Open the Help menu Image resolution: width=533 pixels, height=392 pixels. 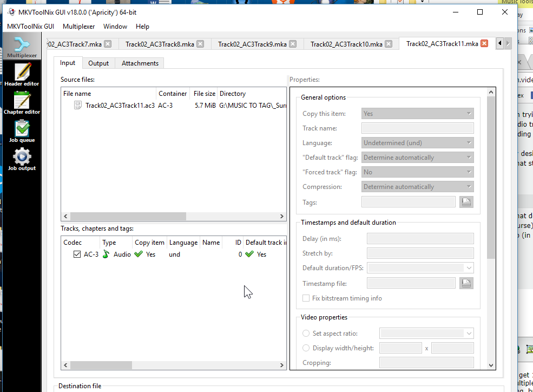point(142,27)
